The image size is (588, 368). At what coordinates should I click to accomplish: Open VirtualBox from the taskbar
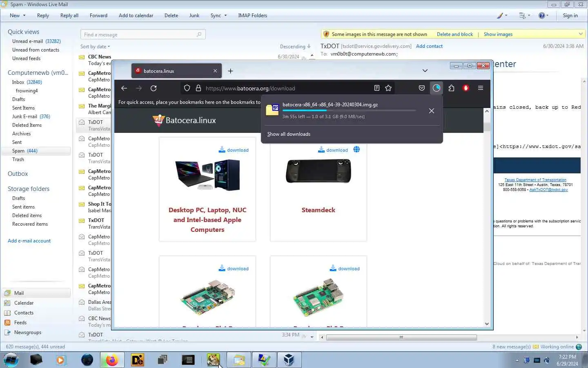(289, 360)
